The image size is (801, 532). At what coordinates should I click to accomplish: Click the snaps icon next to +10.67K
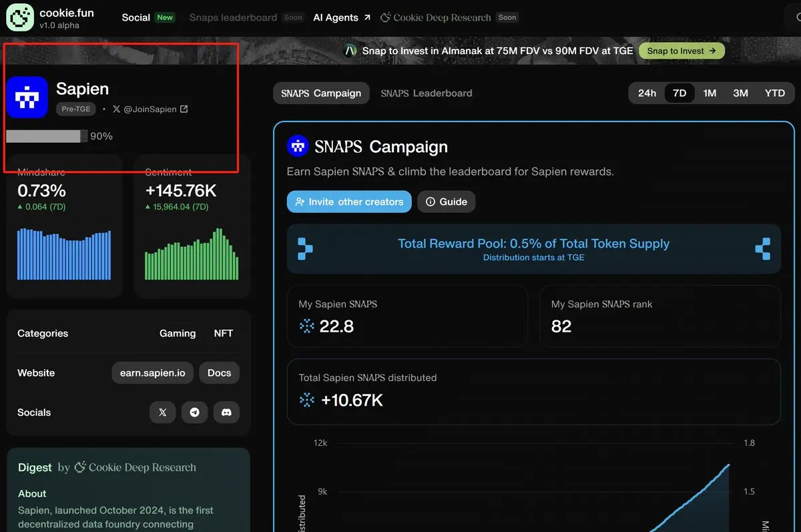307,400
